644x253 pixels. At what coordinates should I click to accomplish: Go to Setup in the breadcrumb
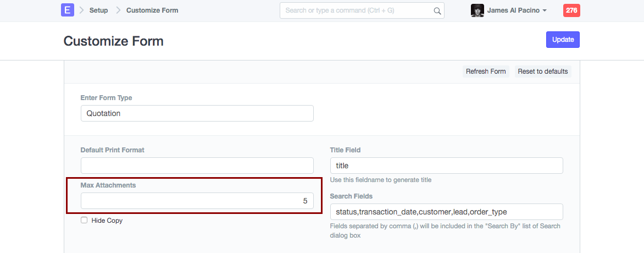pyautogui.click(x=99, y=10)
